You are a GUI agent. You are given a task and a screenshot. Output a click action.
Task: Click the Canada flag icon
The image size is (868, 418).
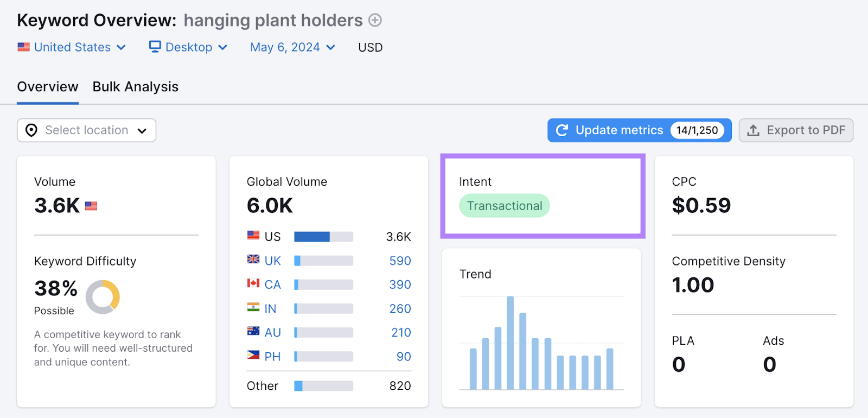coord(253,284)
